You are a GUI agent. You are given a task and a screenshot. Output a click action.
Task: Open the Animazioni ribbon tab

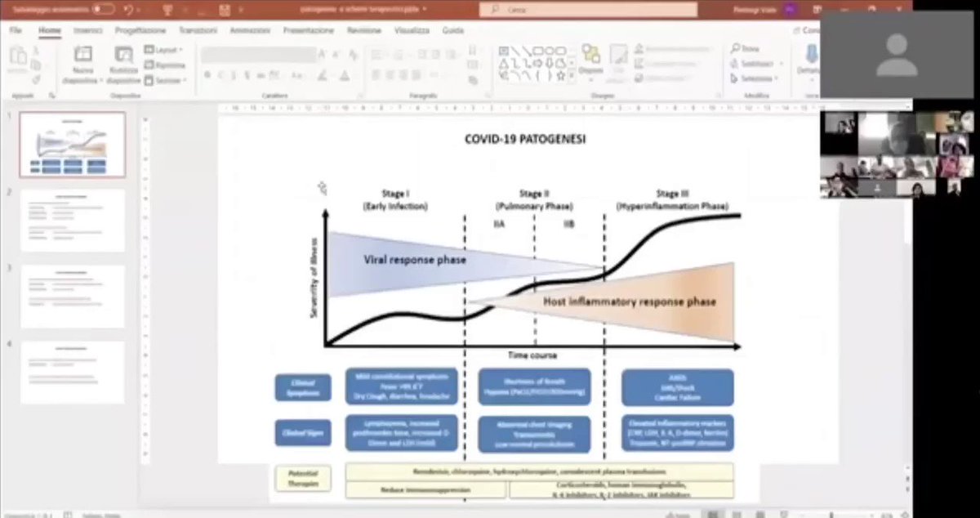click(251, 30)
